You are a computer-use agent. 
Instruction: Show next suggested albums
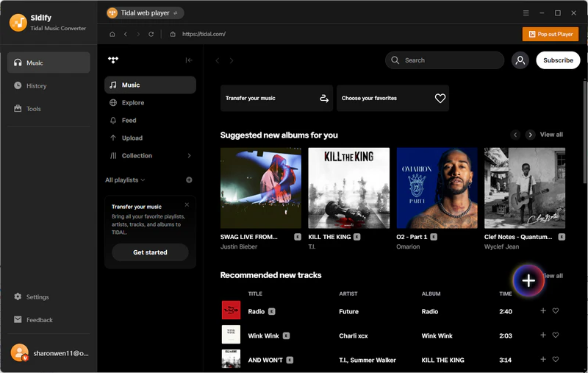[x=530, y=135]
